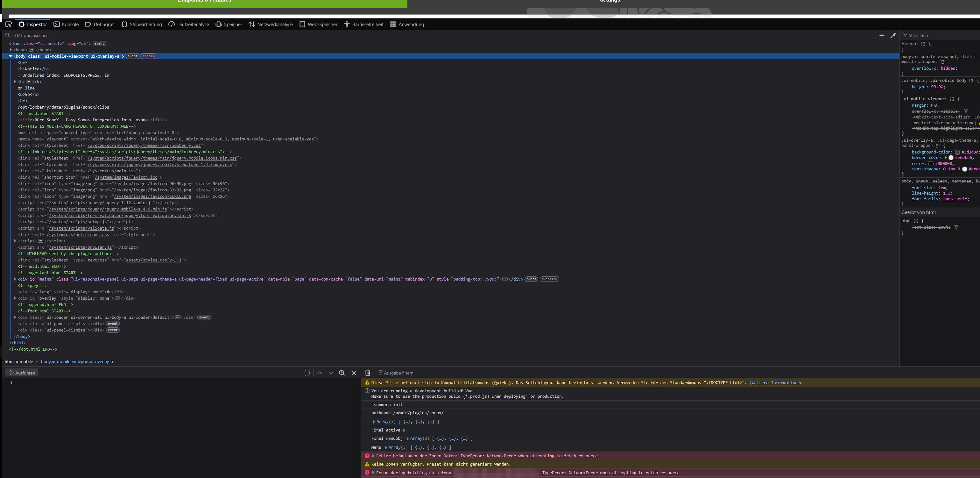Click the sans-serif font-family value
This screenshot has width=980, height=478.
pyautogui.click(x=955, y=199)
